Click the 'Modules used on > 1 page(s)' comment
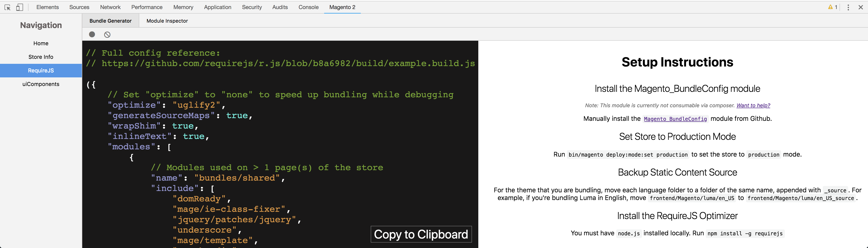The width and height of the screenshot is (868, 248). (267, 168)
